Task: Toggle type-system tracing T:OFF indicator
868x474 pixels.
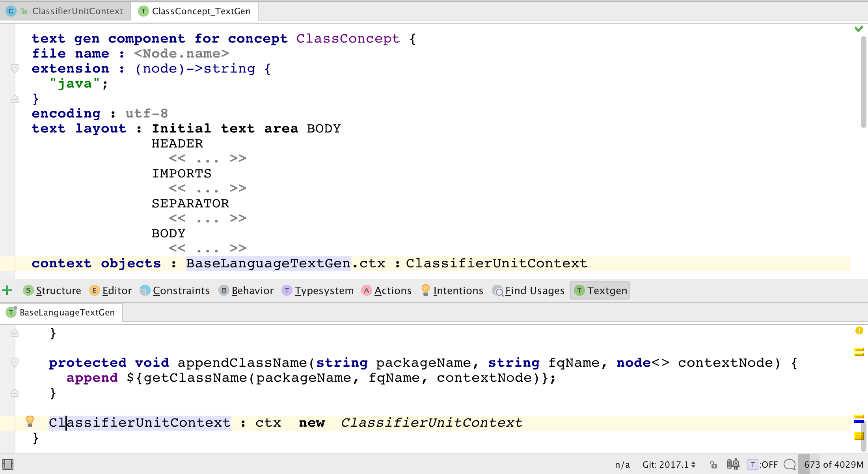Action: [x=763, y=465]
